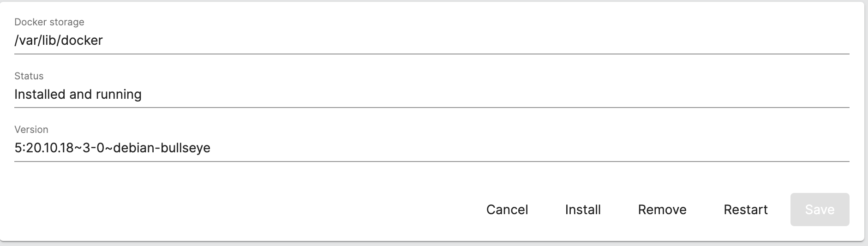Click the underline below the Version field
Viewport: 868px width, 246px height.
[x=431, y=162]
